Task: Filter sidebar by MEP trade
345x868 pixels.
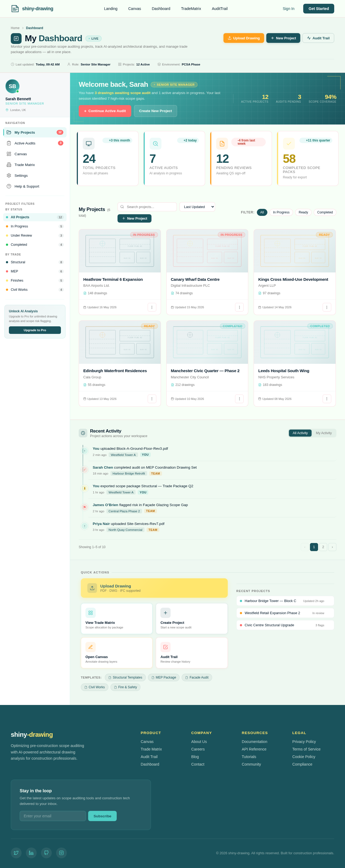Action: coord(35,271)
